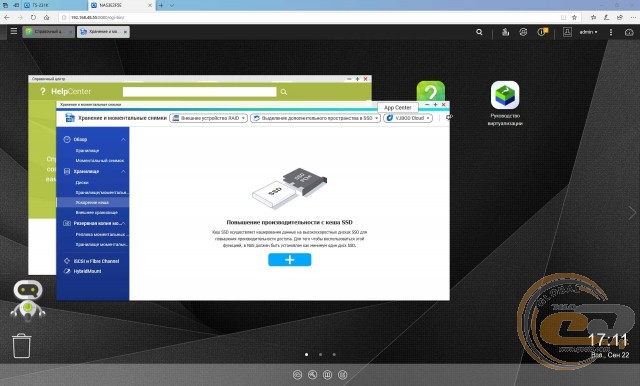Viewport: 640px width, 386px height.
Task: Click the third round icon in bottom bar
Action: pos(327,375)
